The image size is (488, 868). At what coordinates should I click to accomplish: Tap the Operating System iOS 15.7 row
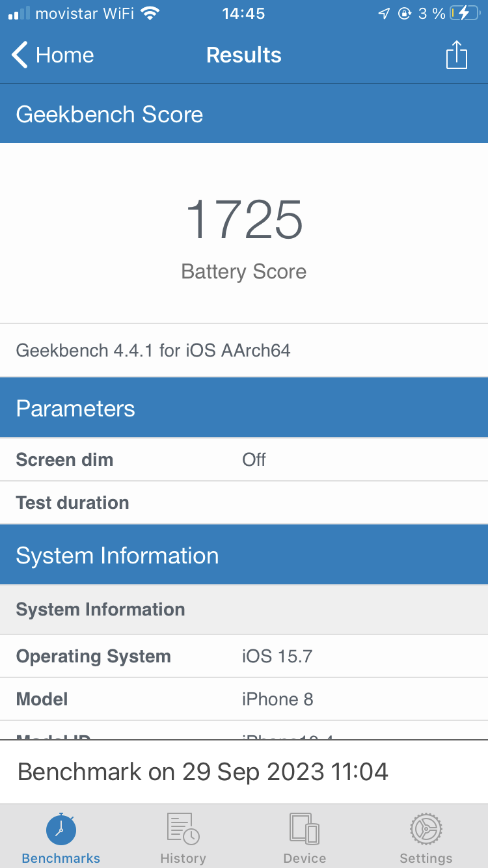coord(244,656)
